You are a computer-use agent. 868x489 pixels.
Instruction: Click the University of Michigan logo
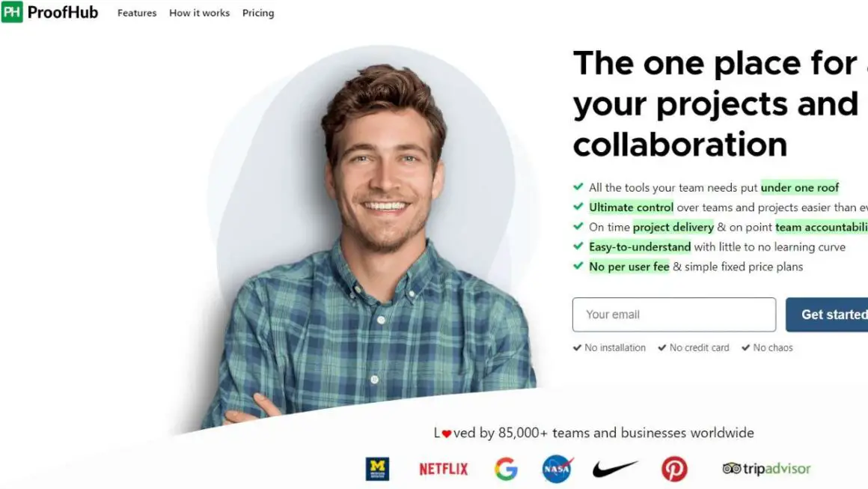[377, 469]
